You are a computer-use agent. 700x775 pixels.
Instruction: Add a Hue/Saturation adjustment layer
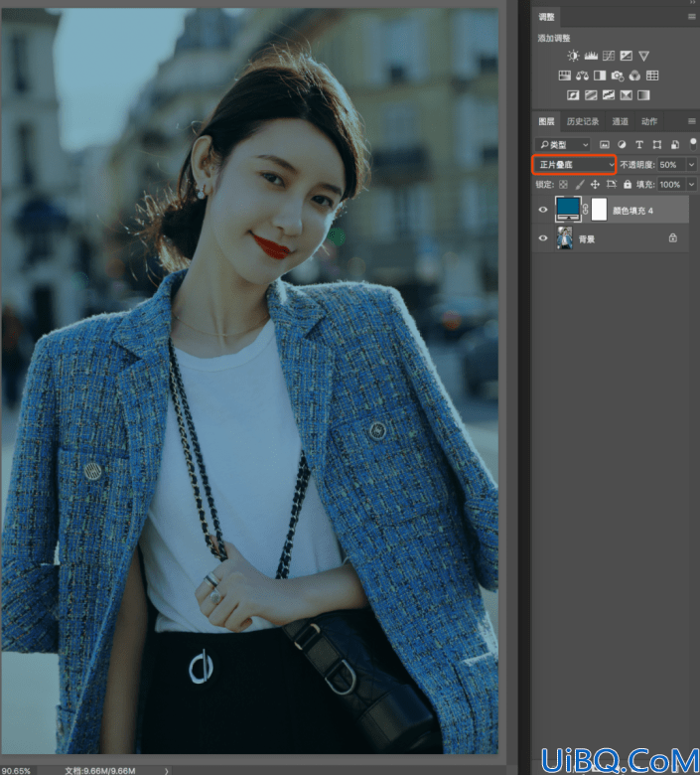[565, 76]
